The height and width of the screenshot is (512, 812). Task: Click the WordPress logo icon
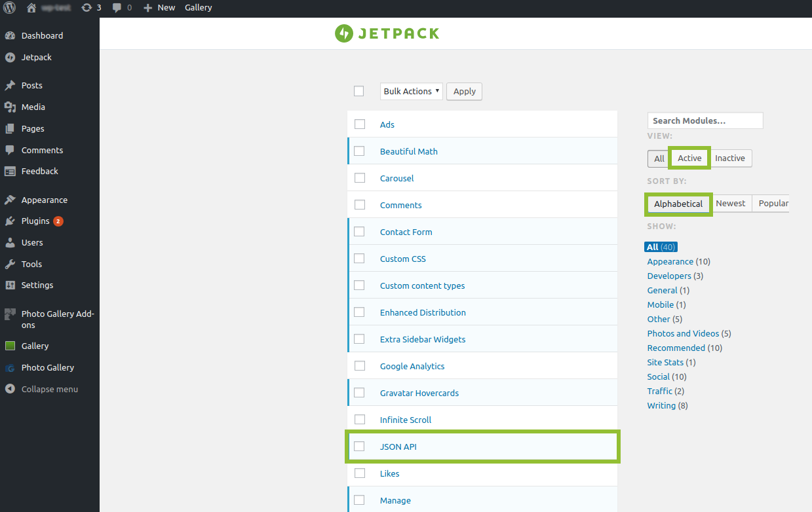point(10,8)
